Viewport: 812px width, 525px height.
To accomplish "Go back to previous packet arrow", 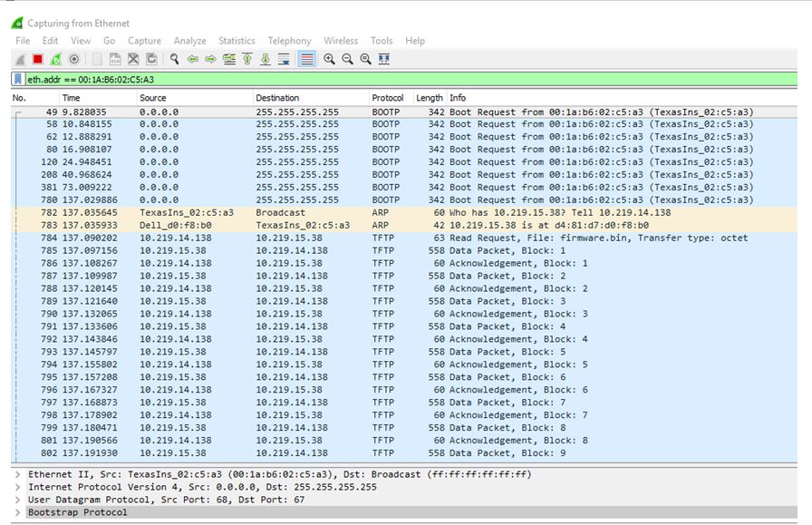I will pos(193,59).
